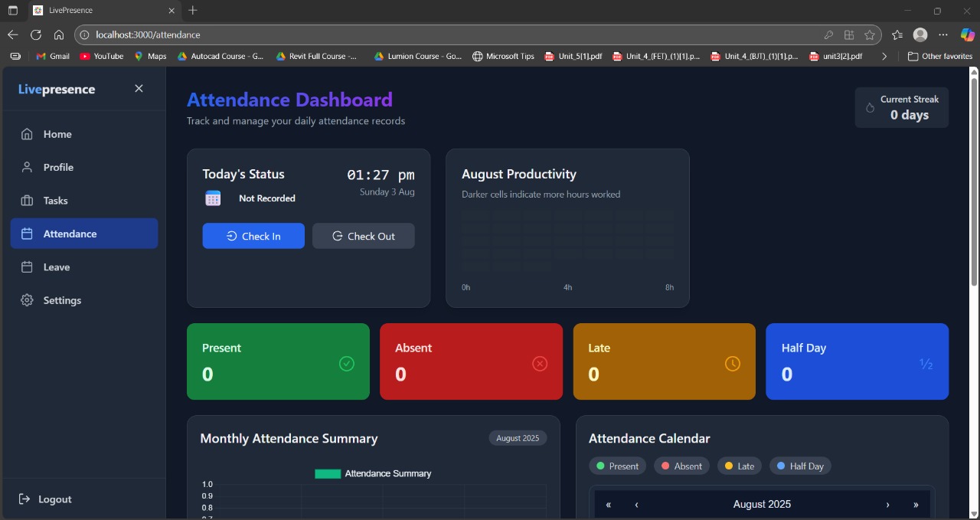Open Autocad Course bookmark
Viewport: 980px width, 520px height.
click(x=220, y=56)
